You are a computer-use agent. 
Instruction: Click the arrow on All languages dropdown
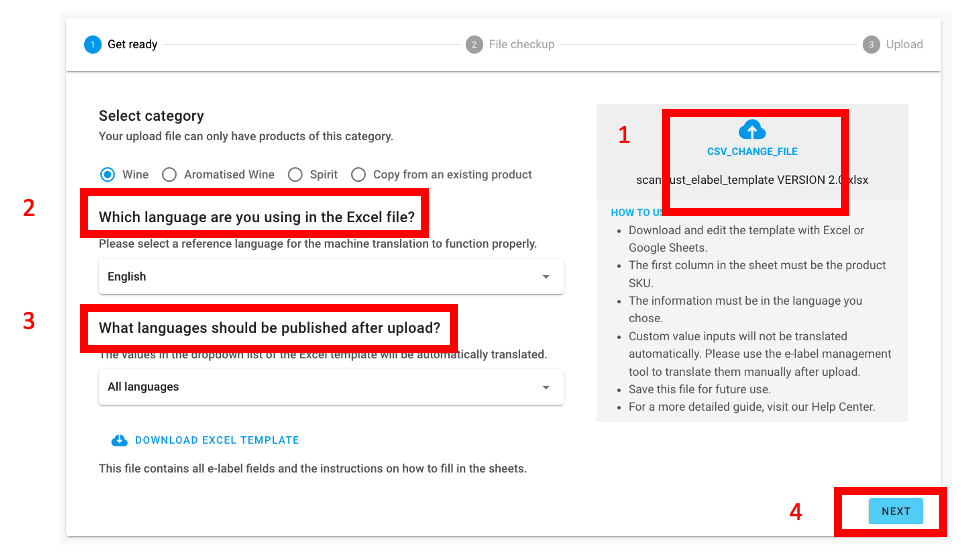pyautogui.click(x=546, y=387)
